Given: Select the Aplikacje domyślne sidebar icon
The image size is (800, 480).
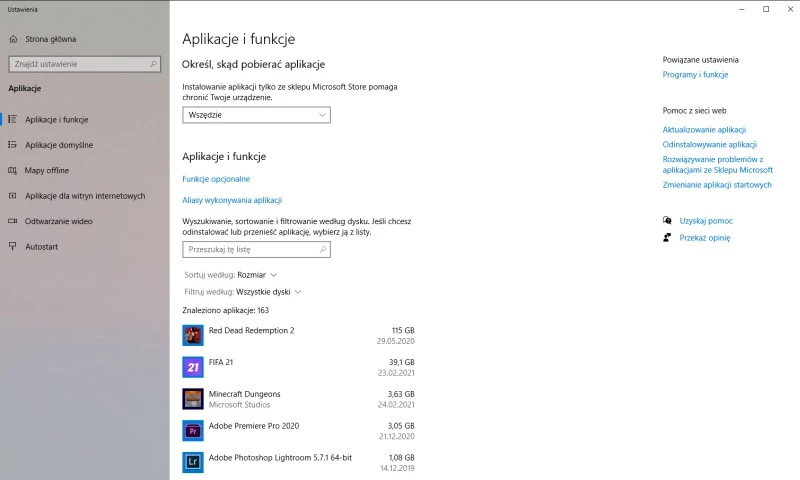Looking at the screenshot, I should tap(13, 145).
